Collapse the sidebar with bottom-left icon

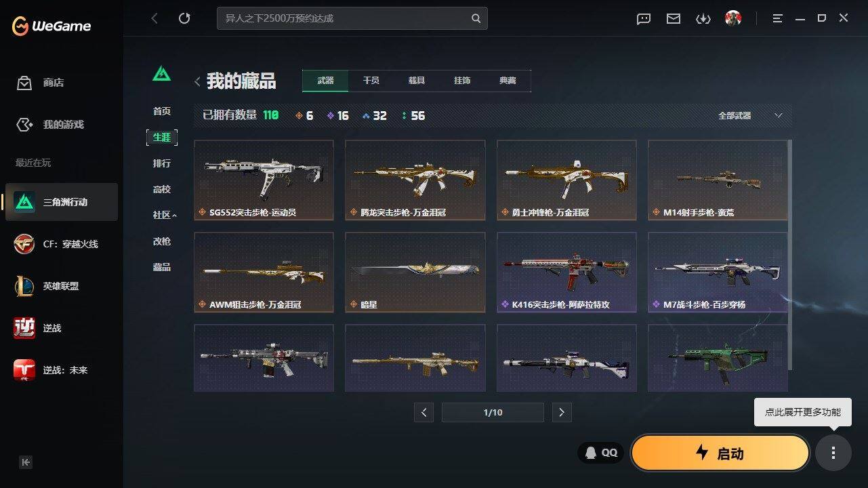click(26, 462)
